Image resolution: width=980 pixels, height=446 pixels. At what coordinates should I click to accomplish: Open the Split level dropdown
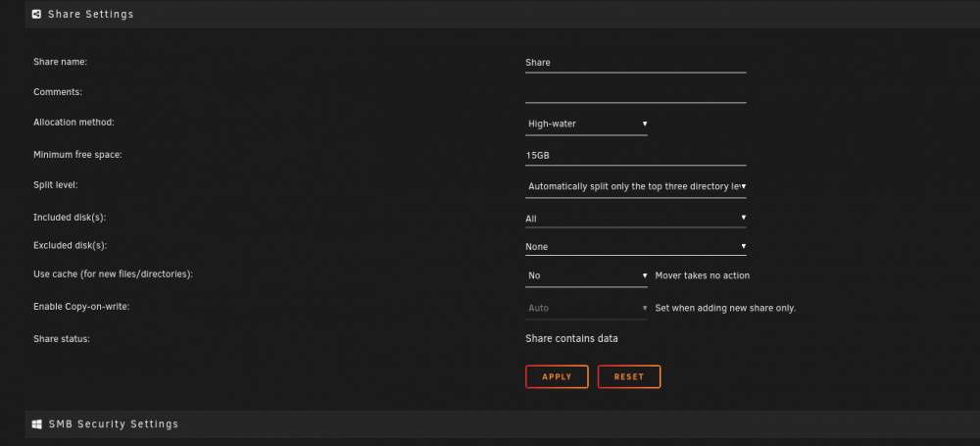click(636, 186)
